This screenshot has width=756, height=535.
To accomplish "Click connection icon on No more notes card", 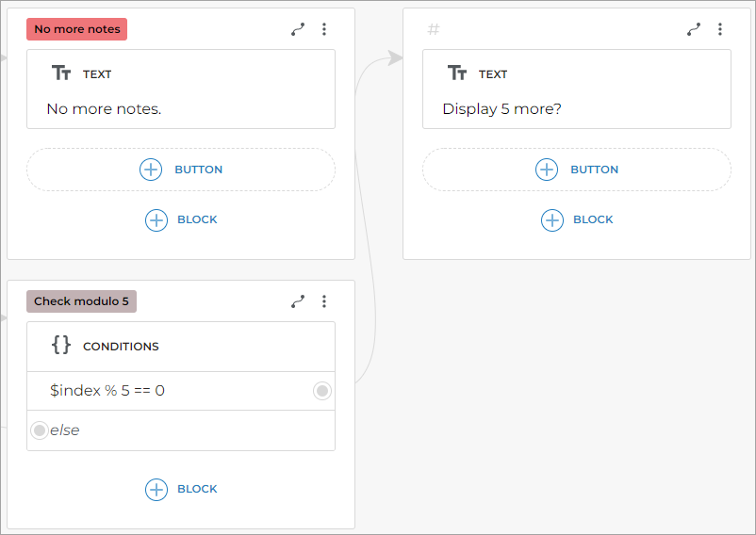I will click(298, 29).
